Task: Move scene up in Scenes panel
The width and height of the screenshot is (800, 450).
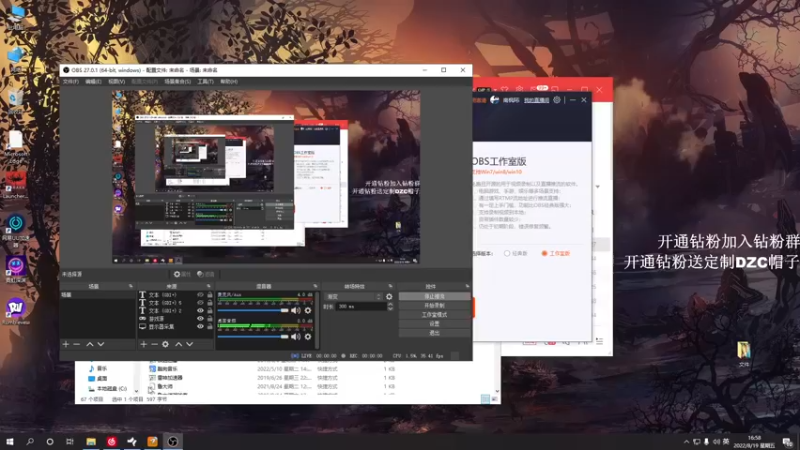Action: point(90,344)
